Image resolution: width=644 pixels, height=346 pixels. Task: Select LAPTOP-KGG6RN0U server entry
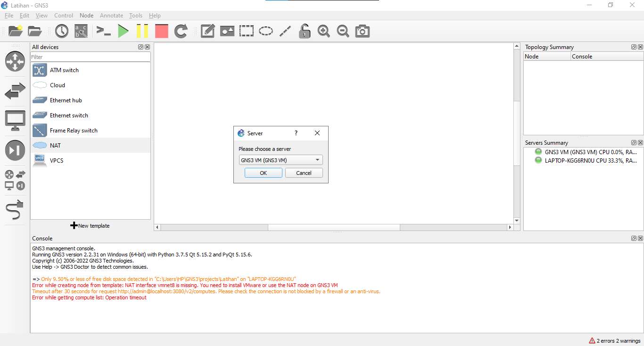[x=586, y=161]
